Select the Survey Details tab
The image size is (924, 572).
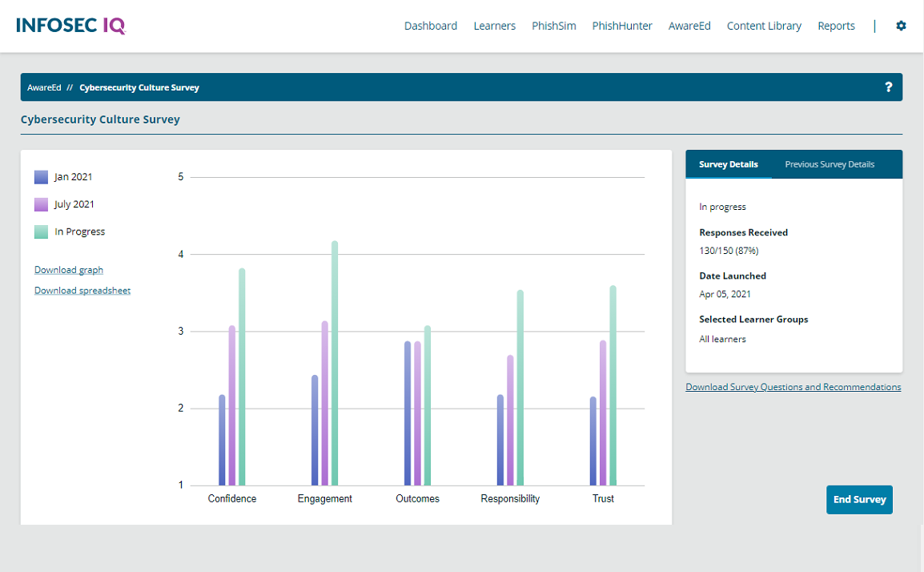(728, 164)
